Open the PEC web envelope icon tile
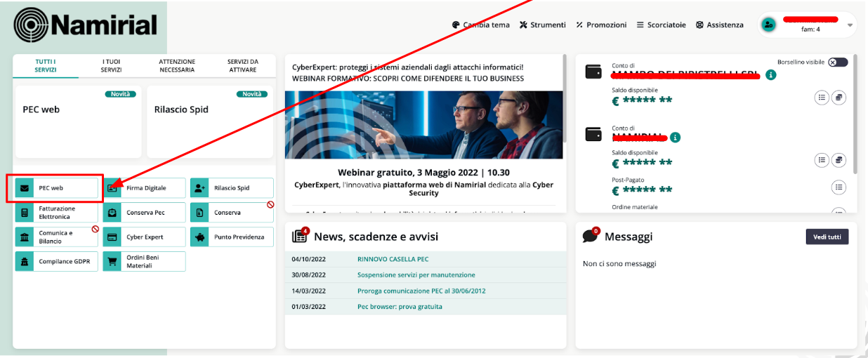Image resolution: width=868 pixels, height=358 pixels. [25, 188]
